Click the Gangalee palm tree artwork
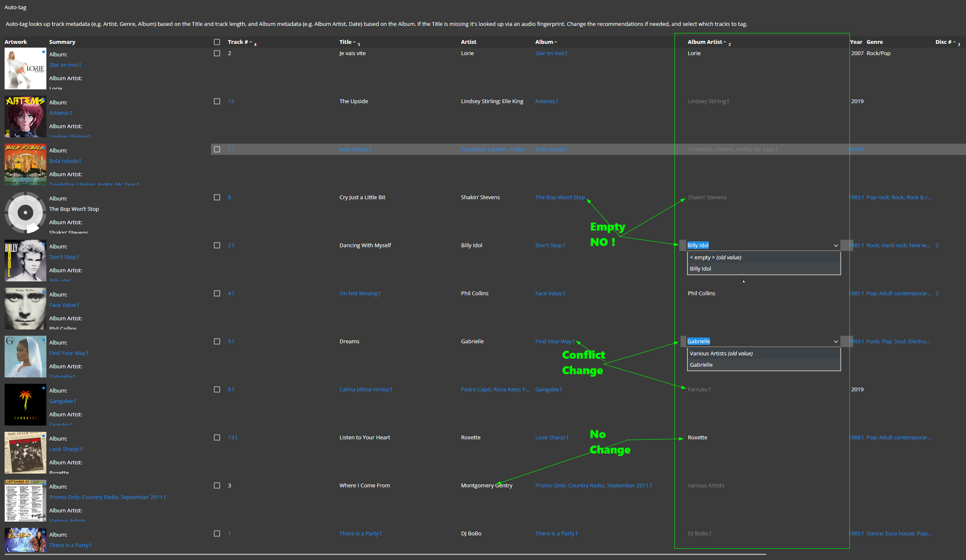 click(25, 405)
